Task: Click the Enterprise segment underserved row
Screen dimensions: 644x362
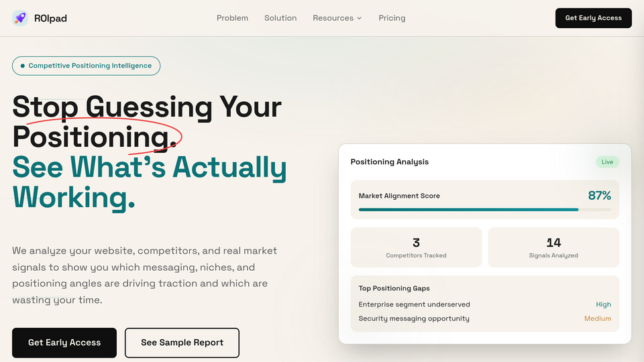Action: coord(484,304)
